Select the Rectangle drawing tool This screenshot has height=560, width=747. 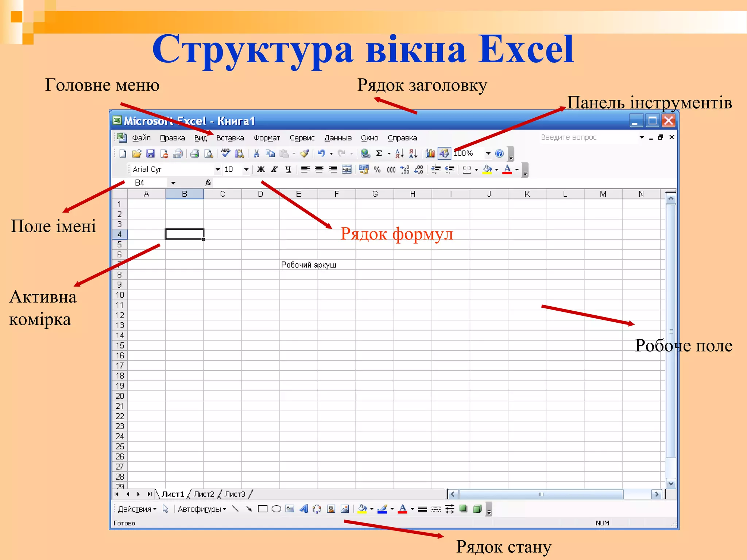click(x=263, y=509)
